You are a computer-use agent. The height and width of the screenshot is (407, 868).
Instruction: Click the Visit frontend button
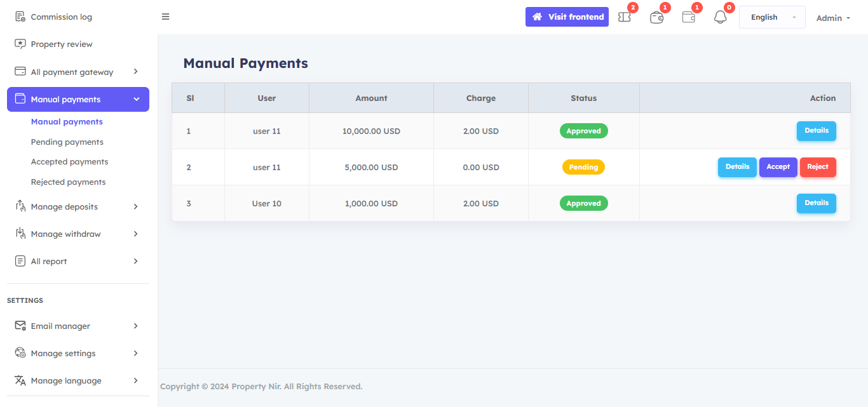pyautogui.click(x=567, y=17)
